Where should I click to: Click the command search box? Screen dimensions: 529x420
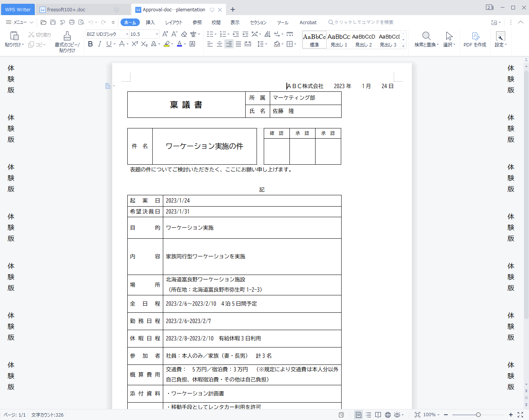click(x=363, y=22)
